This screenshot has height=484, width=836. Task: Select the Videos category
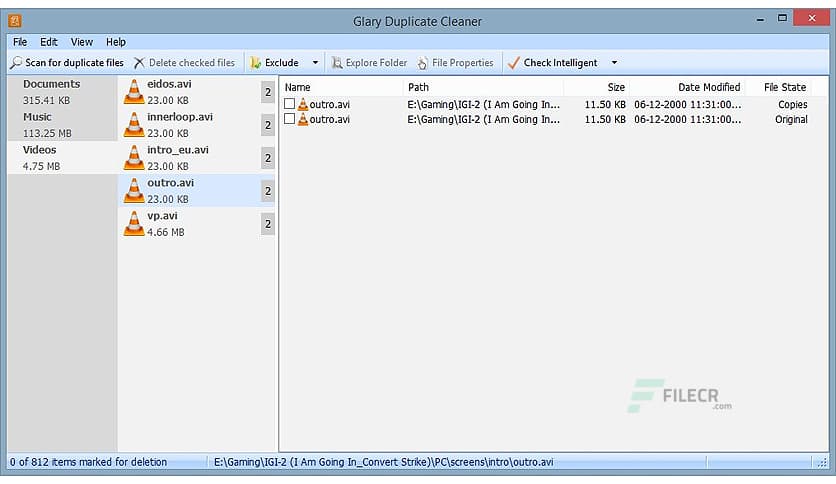[x=62, y=158]
